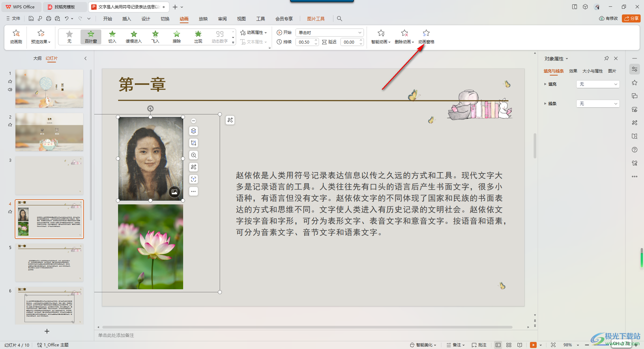Click animation star icon in right sidebar
Image resolution: width=644 pixels, height=349 pixels.
coord(635,83)
